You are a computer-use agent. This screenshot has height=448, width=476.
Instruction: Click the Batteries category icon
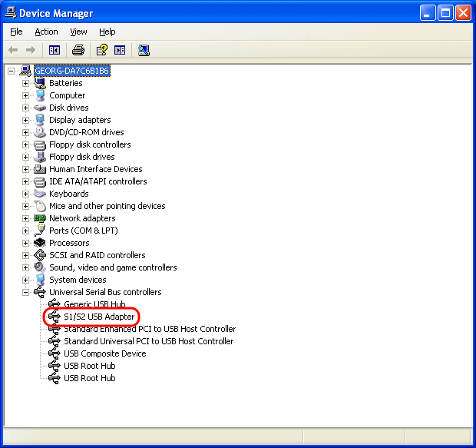(40, 83)
